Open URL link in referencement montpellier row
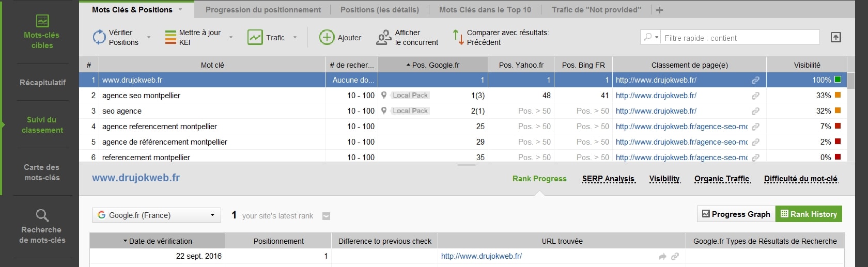The height and width of the screenshot is (267, 868). tap(681, 158)
